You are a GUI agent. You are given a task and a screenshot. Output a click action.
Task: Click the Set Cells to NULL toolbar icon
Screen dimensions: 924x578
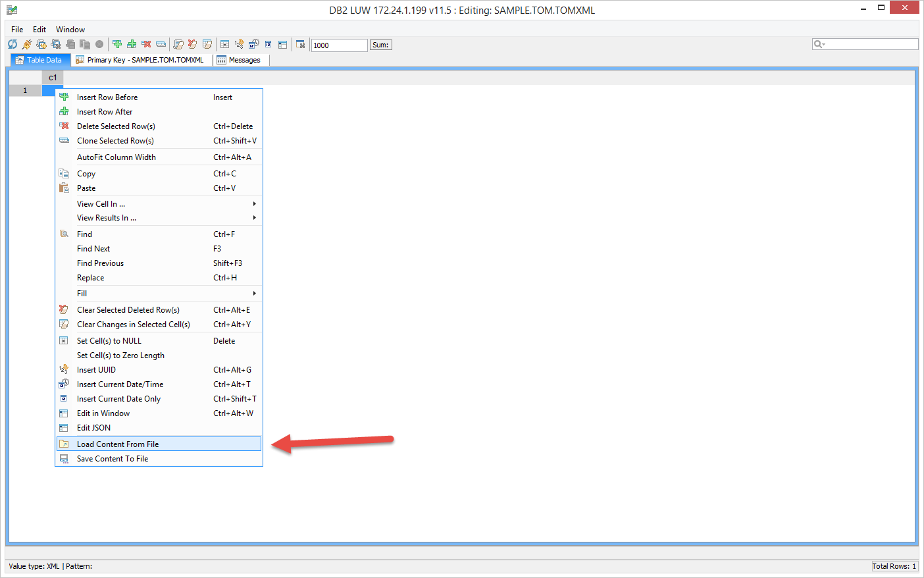(224, 44)
